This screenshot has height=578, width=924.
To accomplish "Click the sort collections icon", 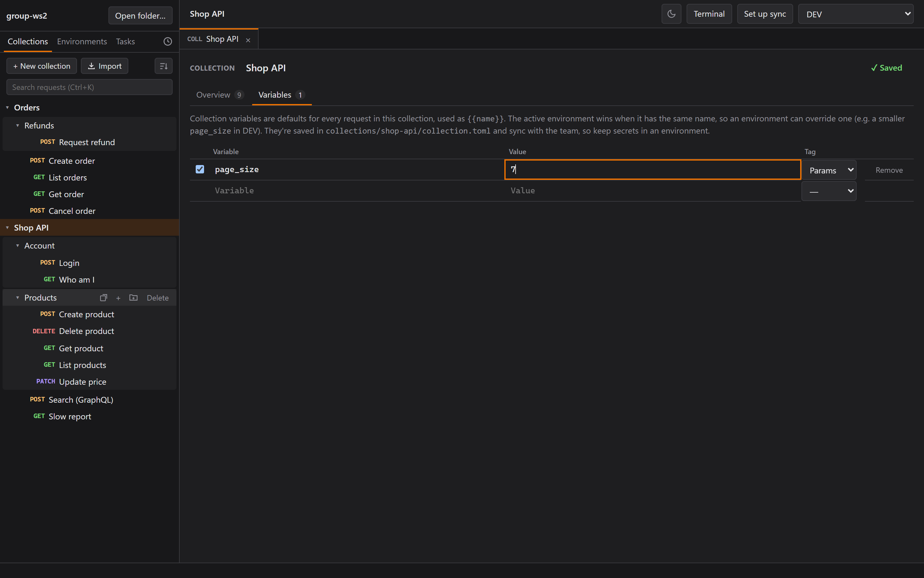I will pyautogui.click(x=163, y=66).
